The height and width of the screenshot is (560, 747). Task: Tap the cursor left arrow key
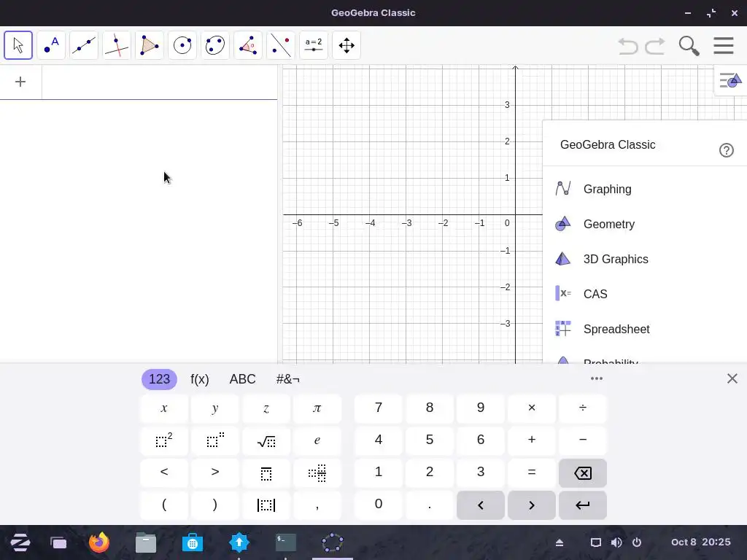click(480, 505)
